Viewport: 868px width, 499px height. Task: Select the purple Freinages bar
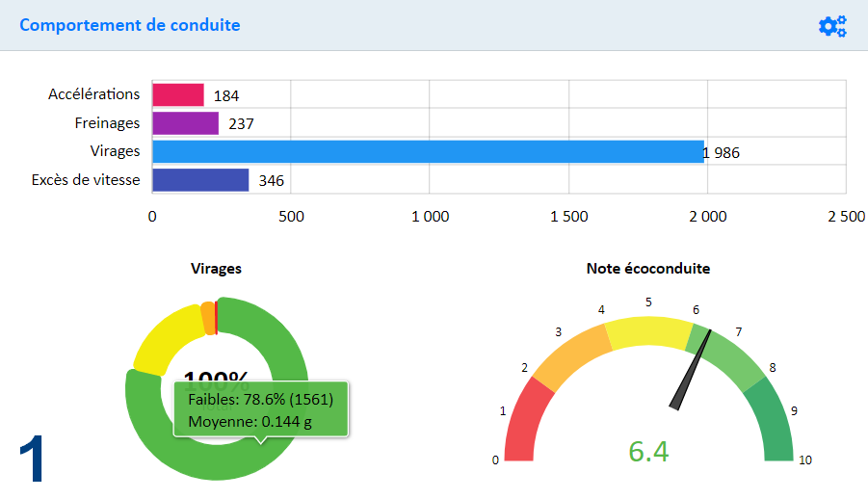coord(185,123)
